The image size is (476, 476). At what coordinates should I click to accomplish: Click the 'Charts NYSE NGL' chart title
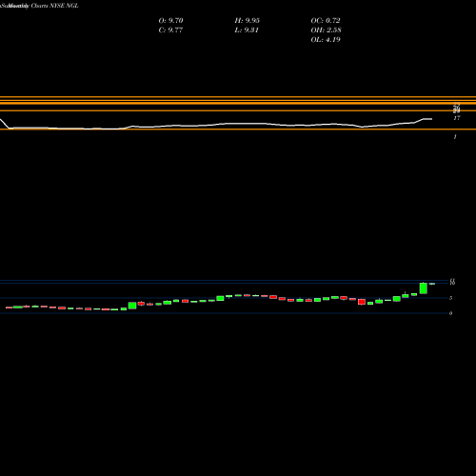tap(55, 6)
